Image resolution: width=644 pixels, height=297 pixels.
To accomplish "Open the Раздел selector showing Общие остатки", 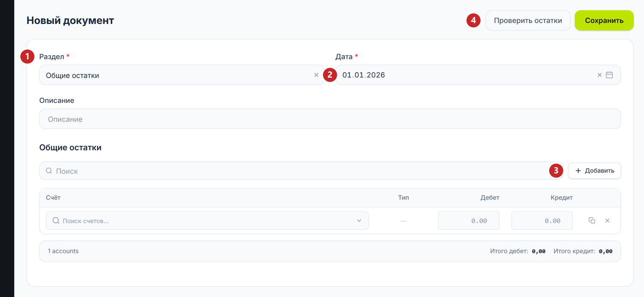I will point(182,75).
